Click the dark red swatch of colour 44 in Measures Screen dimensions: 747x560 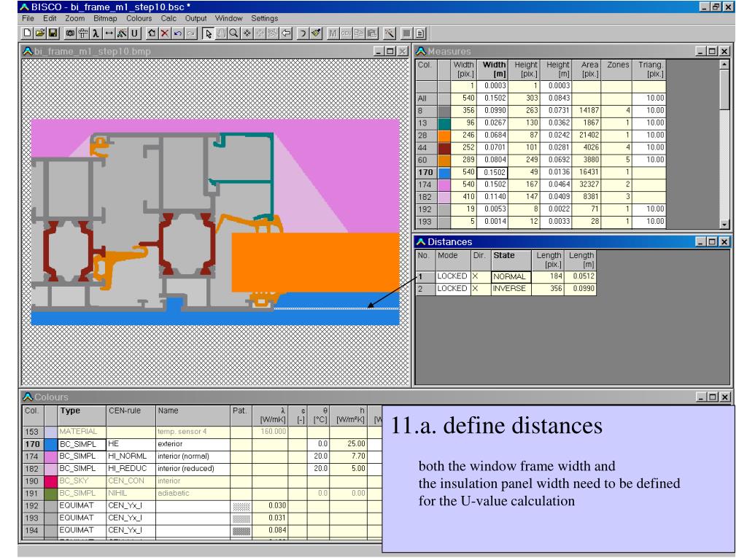coord(444,147)
